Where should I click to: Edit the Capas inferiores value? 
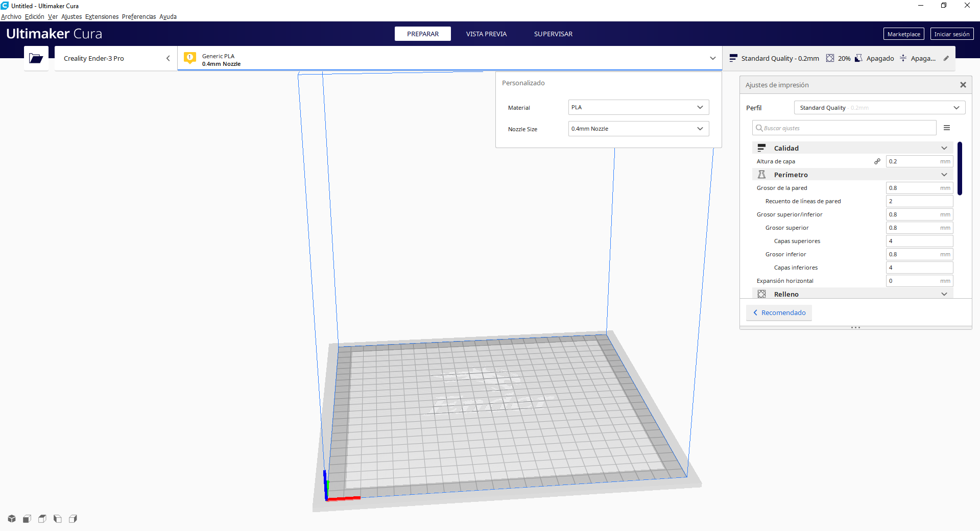click(x=919, y=268)
